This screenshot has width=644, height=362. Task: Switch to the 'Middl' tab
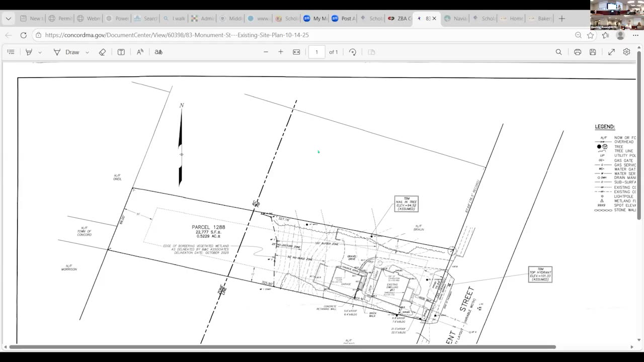(231, 19)
